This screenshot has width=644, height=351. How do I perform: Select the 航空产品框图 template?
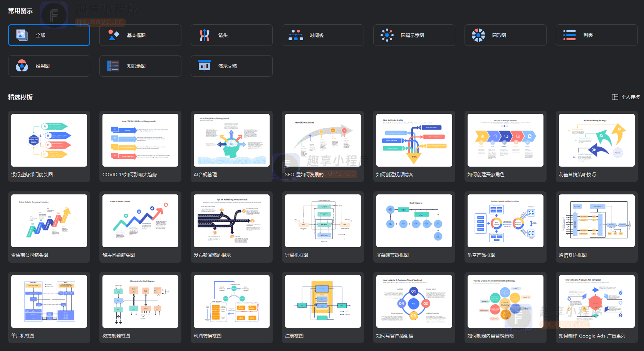pos(505,221)
